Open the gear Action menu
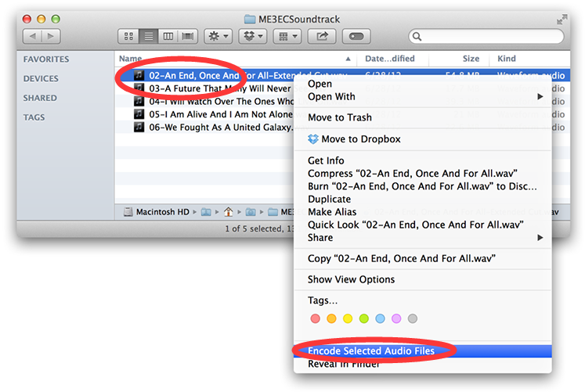 [218, 36]
